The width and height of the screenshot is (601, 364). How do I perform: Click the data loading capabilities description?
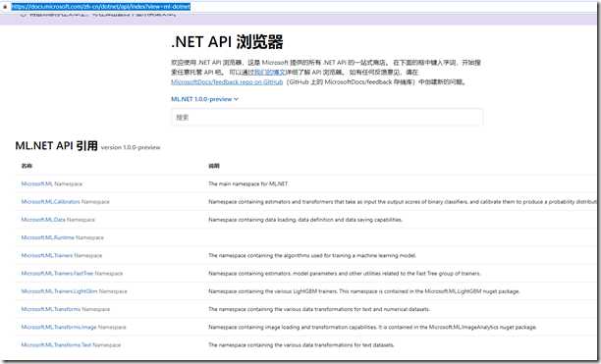coord(305,220)
